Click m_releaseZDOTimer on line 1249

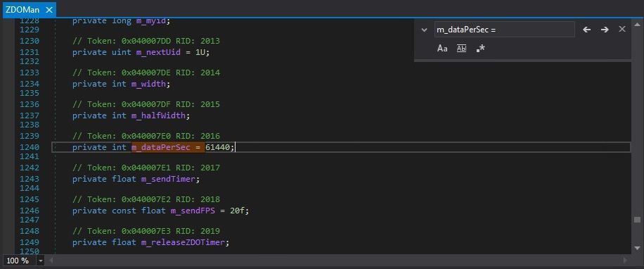point(183,242)
